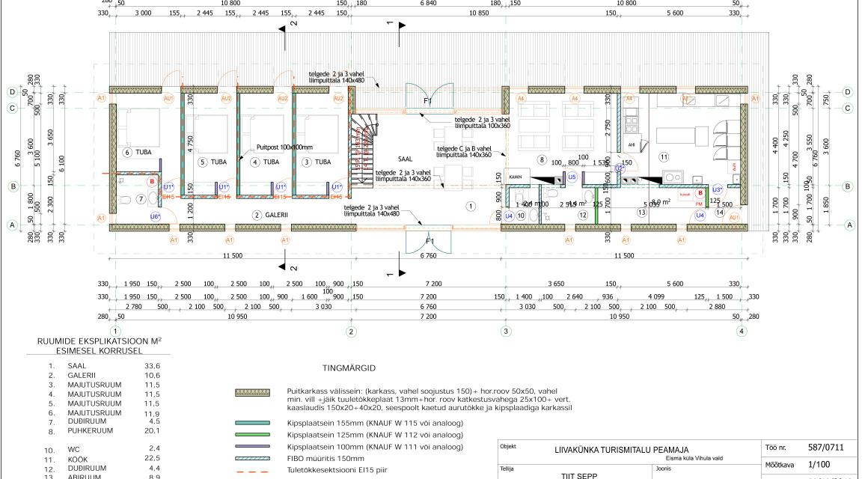The width and height of the screenshot is (868, 479).
Task: Click the room 4 TUBA label
Action: click(271, 162)
